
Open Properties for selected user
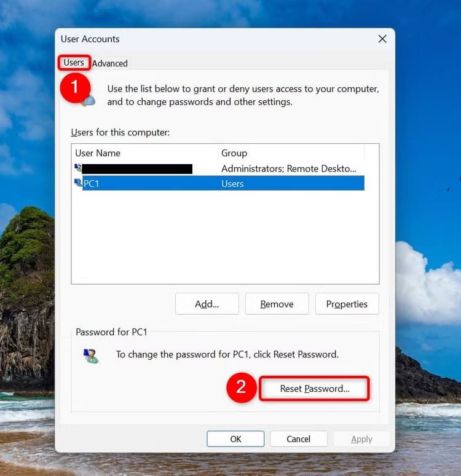[347, 304]
